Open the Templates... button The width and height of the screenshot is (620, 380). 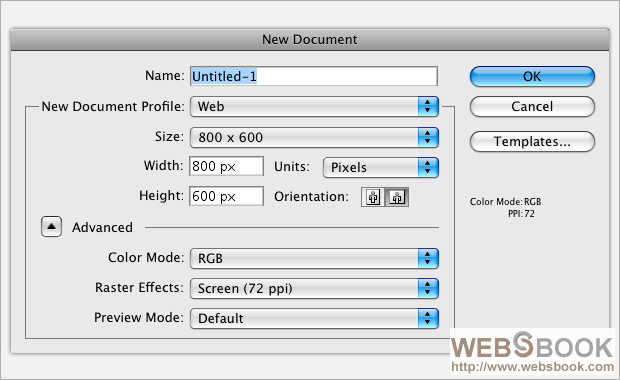tap(532, 142)
